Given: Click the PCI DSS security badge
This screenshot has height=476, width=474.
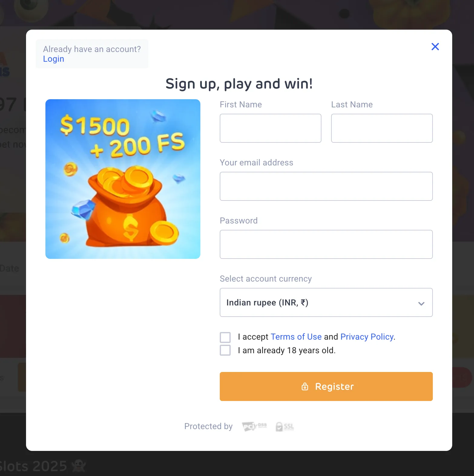Looking at the screenshot, I should tap(254, 426).
